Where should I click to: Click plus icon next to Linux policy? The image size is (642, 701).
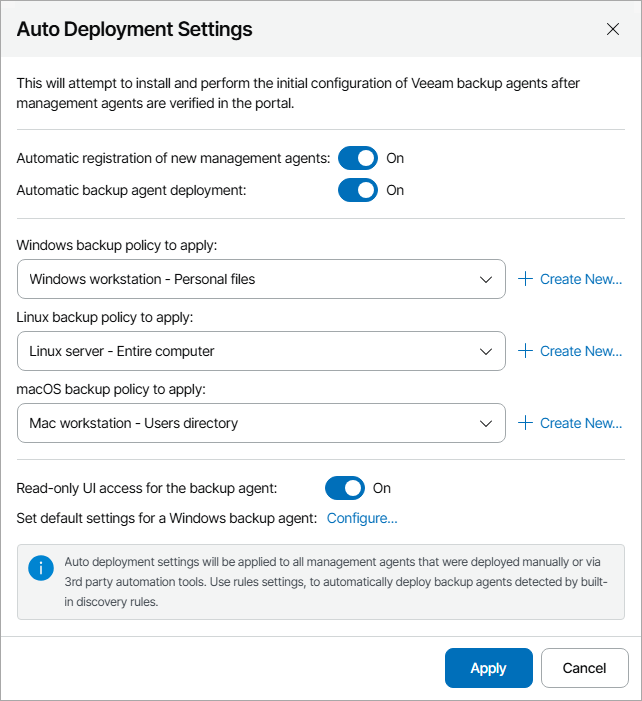tap(526, 351)
